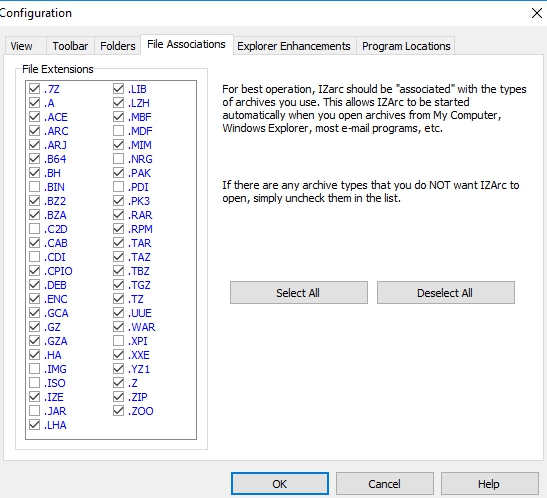Cancel the Configuration dialog

(384, 484)
